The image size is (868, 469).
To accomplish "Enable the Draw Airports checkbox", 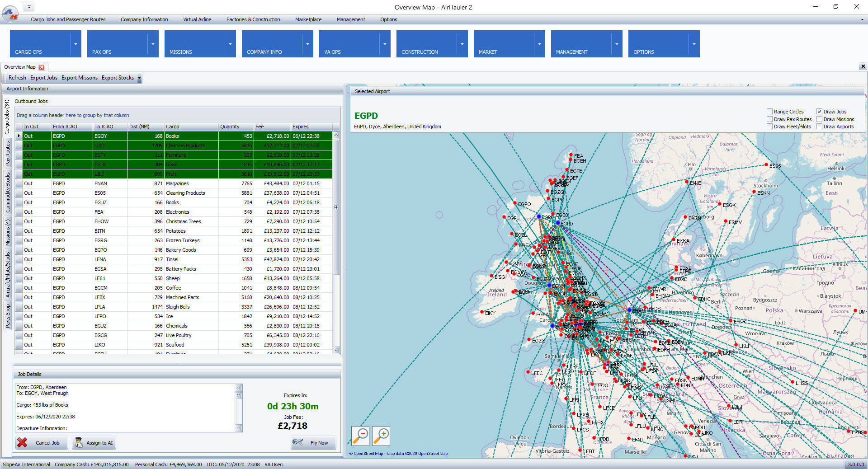I will click(x=819, y=127).
